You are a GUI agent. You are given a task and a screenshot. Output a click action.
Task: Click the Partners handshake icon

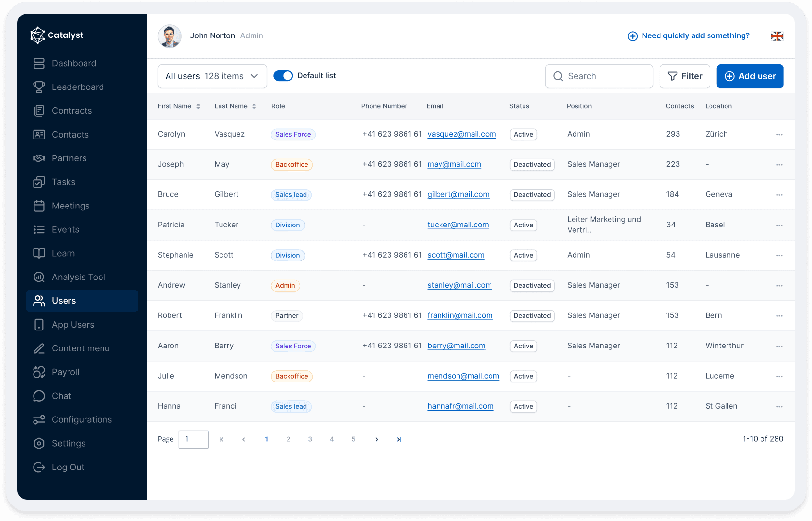pos(39,158)
